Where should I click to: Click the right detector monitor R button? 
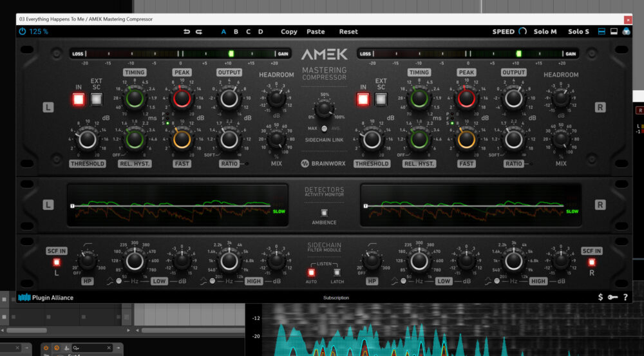(x=600, y=205)
